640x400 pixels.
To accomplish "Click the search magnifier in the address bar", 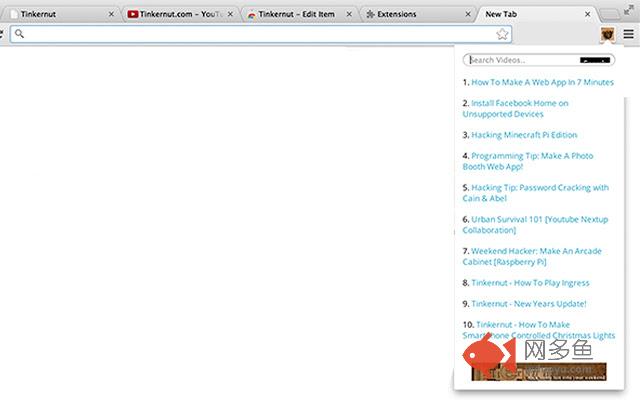I will coord(19,34).
